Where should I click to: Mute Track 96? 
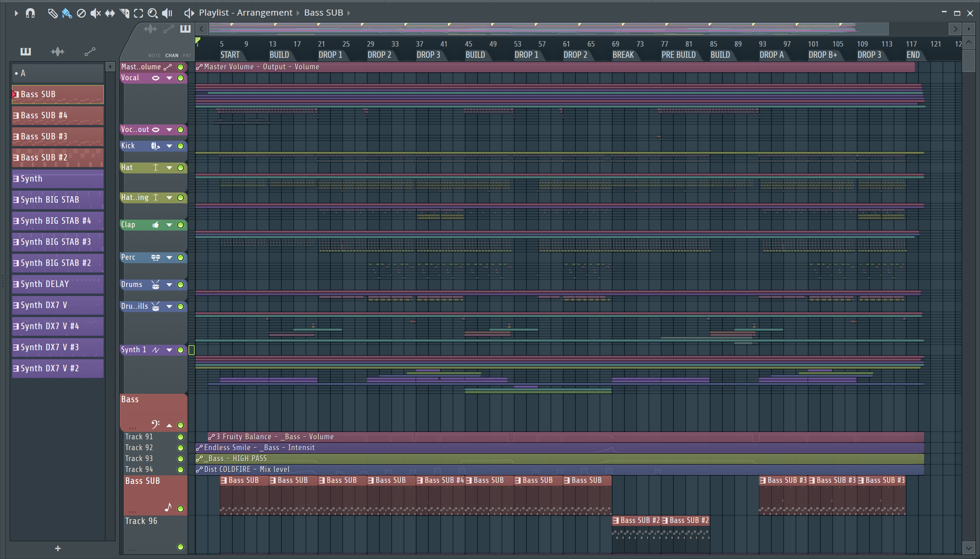click(x=180, y=547)
